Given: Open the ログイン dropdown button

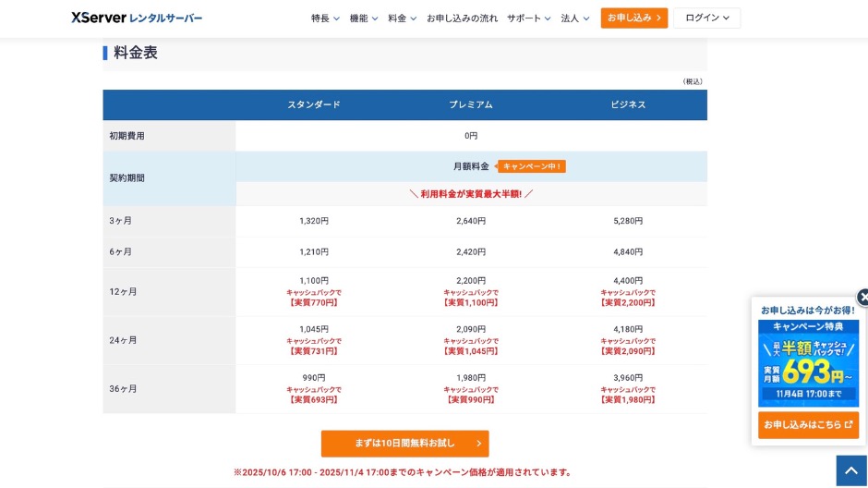Looking at the screenshot, I should [x=706, y=18].
